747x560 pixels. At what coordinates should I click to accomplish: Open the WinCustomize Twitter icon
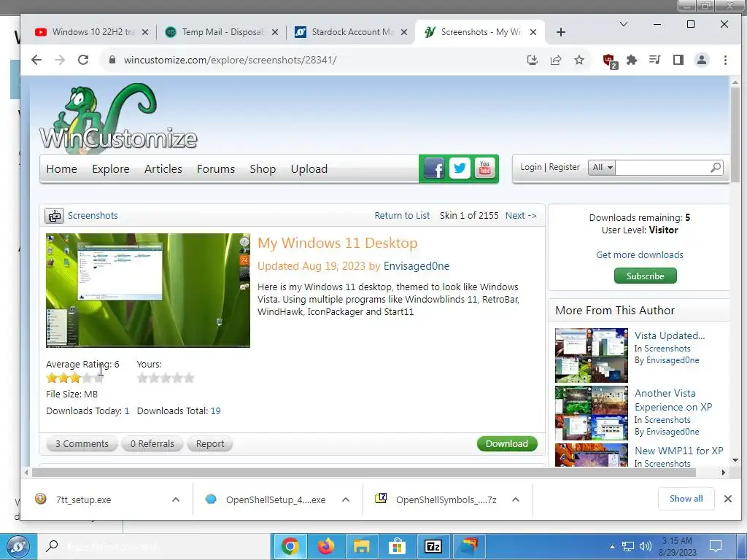[460, 168]
